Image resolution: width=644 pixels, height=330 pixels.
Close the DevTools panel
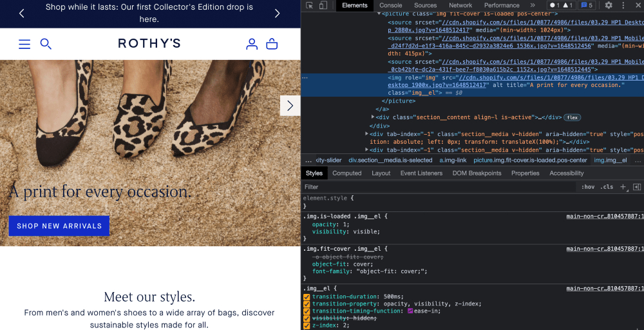[637, 5]
